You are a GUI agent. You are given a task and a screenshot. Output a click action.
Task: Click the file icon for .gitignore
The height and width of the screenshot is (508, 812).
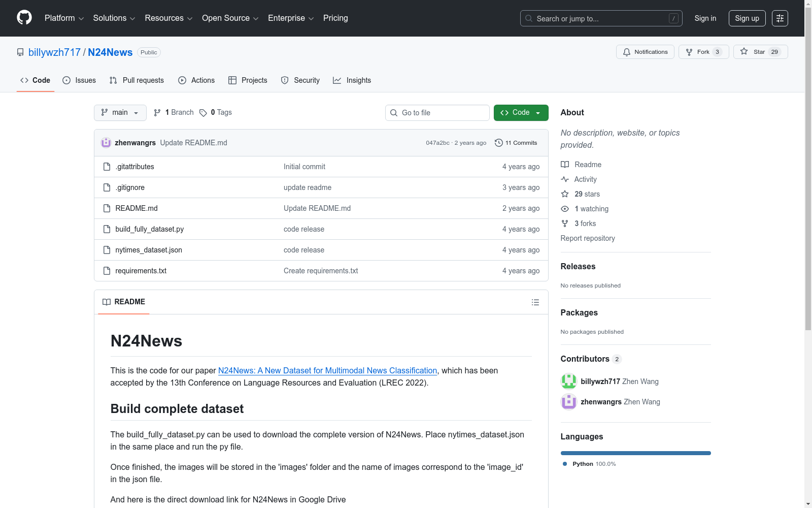click(107, 187)
